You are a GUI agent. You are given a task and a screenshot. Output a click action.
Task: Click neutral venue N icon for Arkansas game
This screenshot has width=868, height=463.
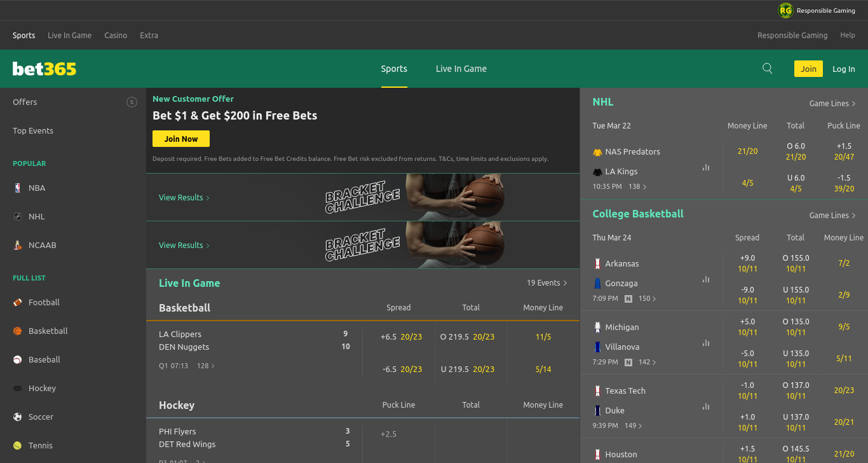pyautogui.click(x=628, y=298)
